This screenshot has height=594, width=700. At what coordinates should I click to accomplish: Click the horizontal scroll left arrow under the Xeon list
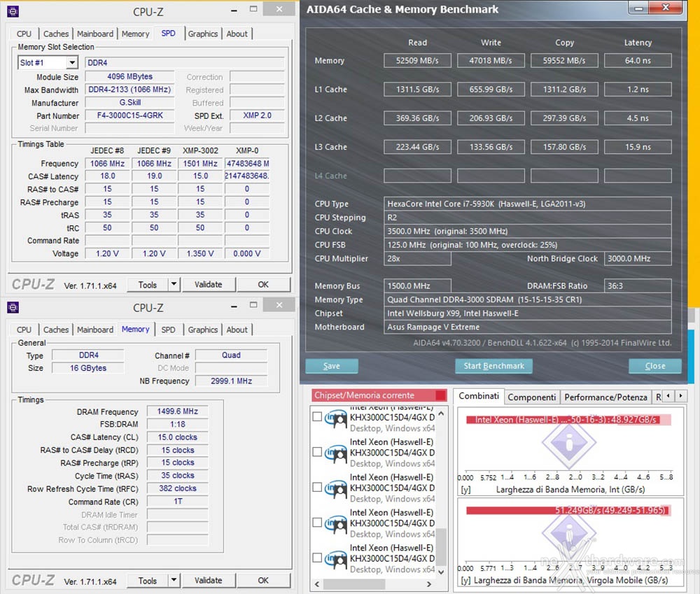click(317, 584)
